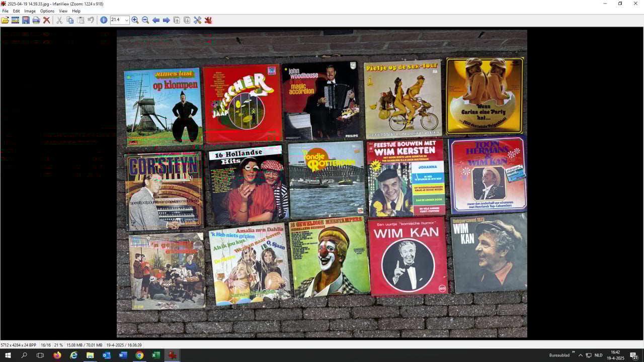Viewport: 644px width, 362px height.
Task: Click the taskbar Search magnifier icon
Action: click(x=24, y=355)
